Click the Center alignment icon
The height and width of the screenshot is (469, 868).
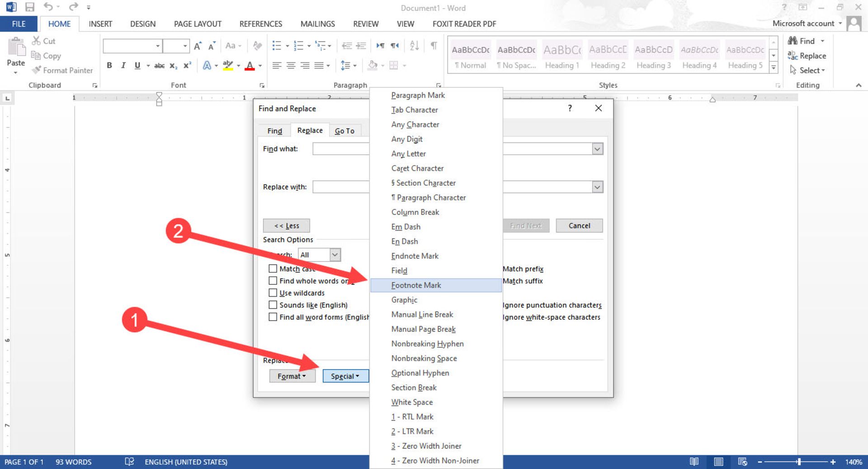(291, 66)
